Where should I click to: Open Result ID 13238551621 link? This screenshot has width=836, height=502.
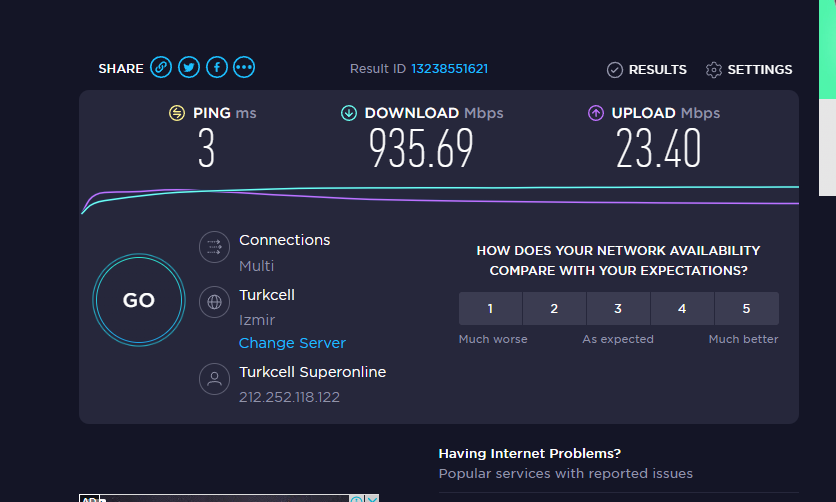pyautogui.click(x=449, y=69)
